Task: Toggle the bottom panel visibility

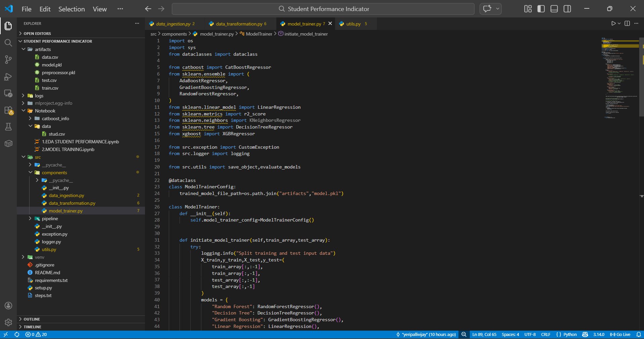Action: pos(554,9)
